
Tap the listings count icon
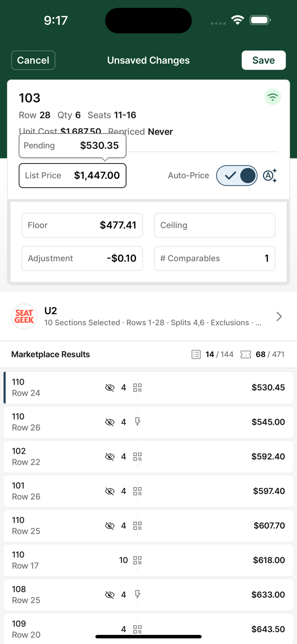coord(196,354)
